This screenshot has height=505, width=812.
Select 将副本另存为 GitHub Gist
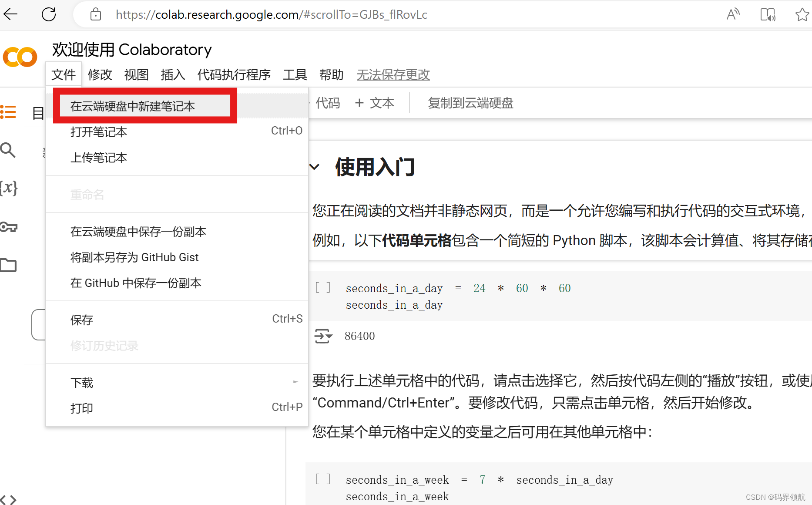[177, 257]
